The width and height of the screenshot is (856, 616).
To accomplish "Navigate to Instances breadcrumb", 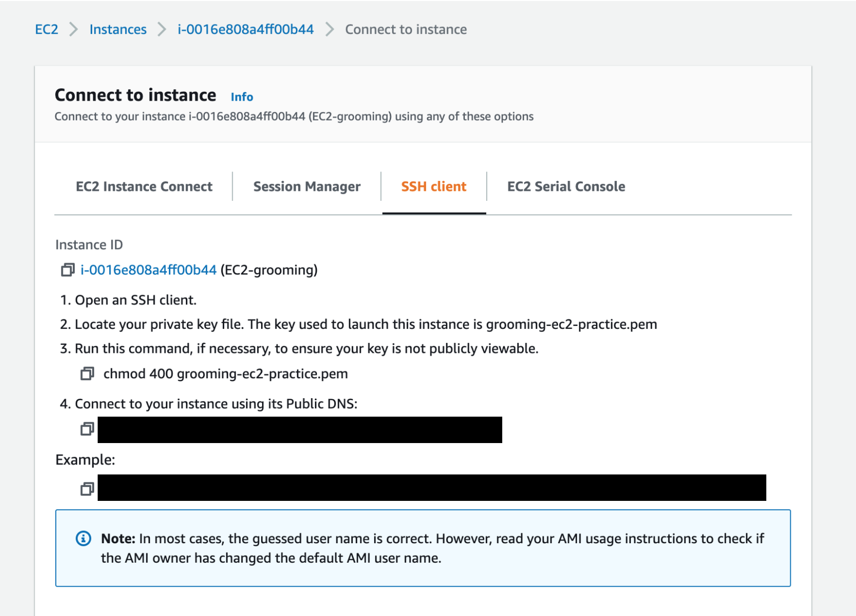I will [118, 29].
